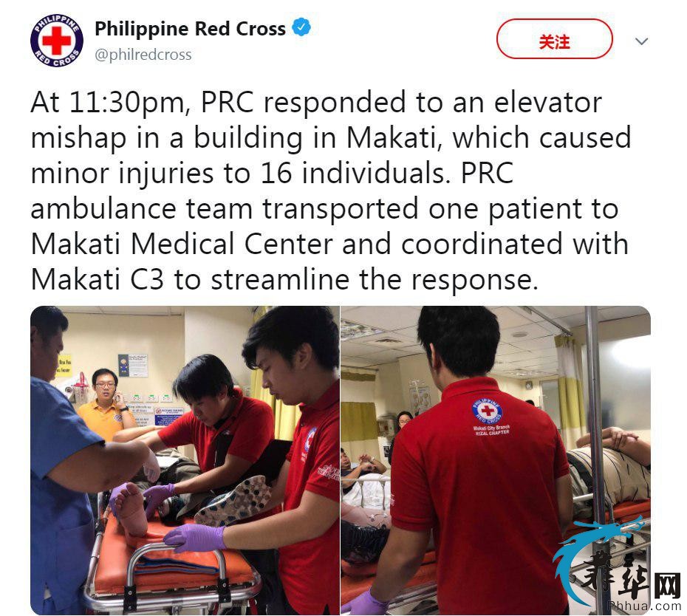Click the tweet text starting 'At 11:30pm'
Viewport: 687px width, 616px height.
click(331, 191)
